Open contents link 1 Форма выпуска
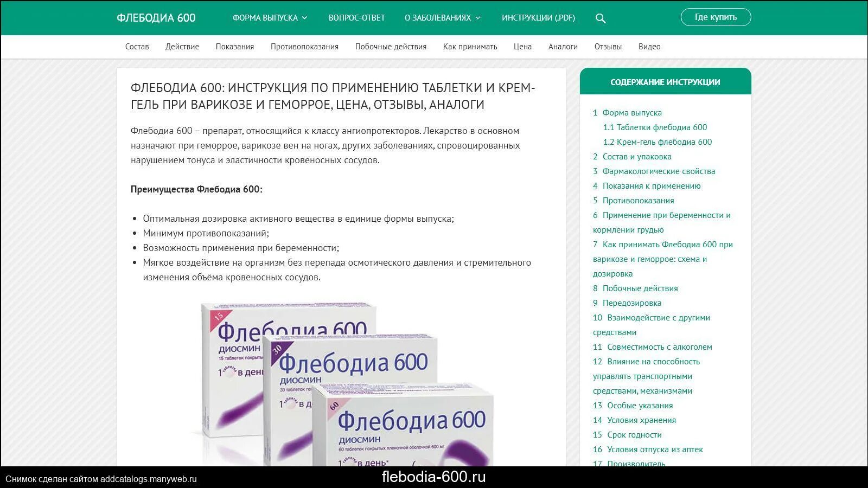 (627, 113)
